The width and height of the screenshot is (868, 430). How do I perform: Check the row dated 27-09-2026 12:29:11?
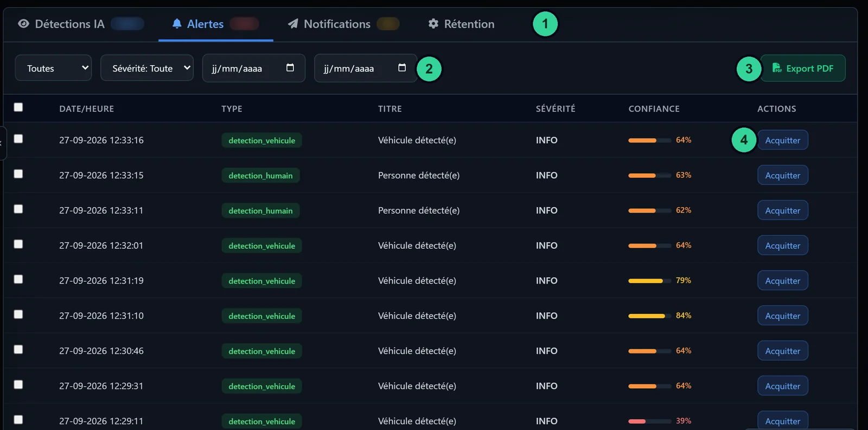tap(18, 420)
